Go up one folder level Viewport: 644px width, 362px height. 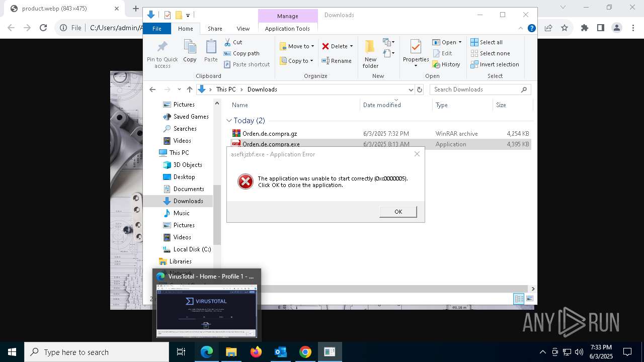189,89
